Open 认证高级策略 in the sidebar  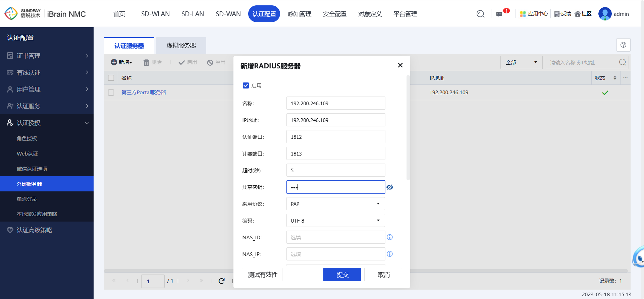coord(47,230)
